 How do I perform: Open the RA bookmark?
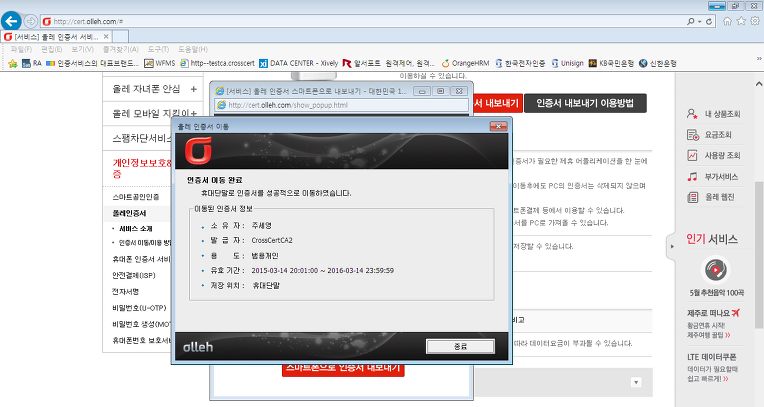pos(32,63)
